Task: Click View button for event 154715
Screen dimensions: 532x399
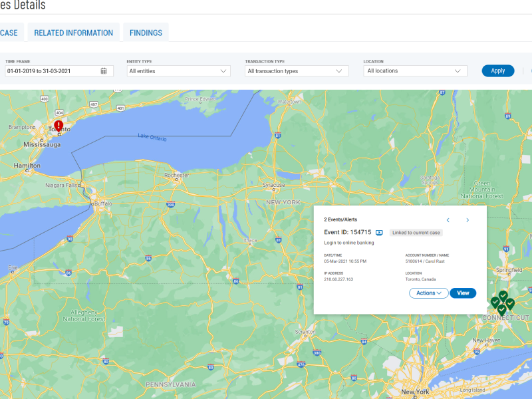Action: coord(463,293)
